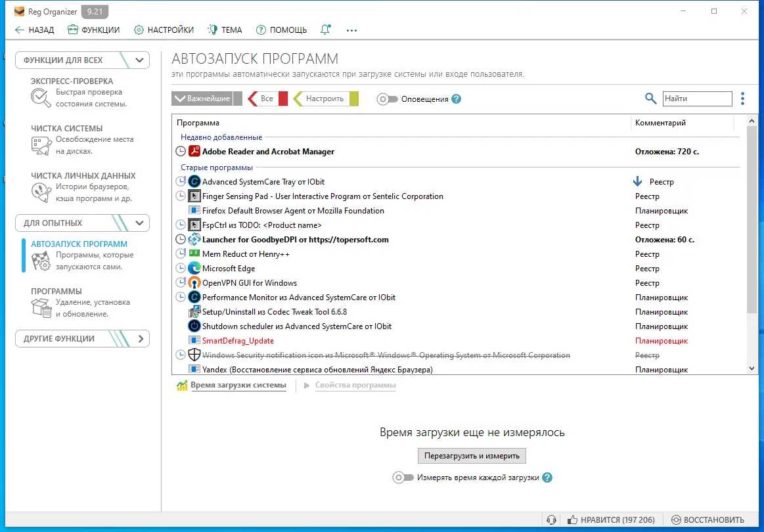The height and width of the screenshot is (532, 764).
Task: Toggle delay clock for Microsoft Edge row
Action: click(x=180, y=268)
